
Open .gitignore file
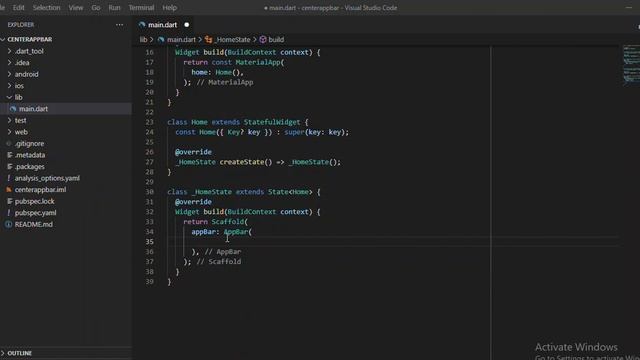(29, 144)
